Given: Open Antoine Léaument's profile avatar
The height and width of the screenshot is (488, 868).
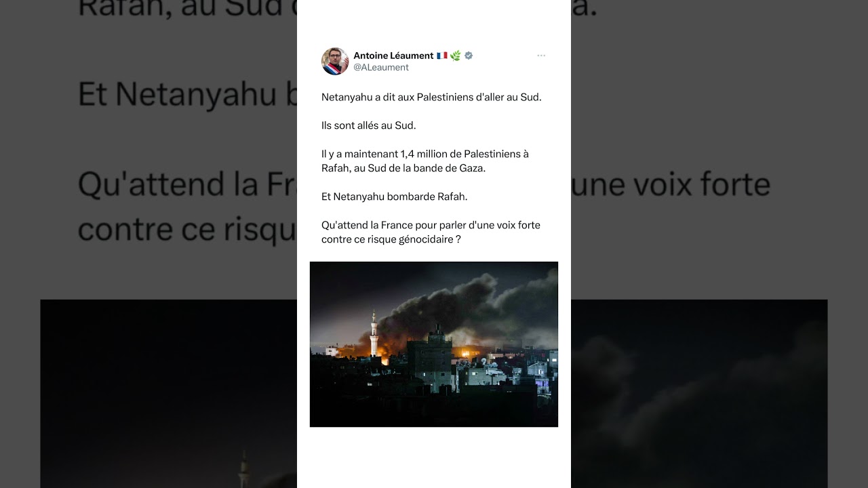Looking at the screenshot, I should (x=335, y=61).
